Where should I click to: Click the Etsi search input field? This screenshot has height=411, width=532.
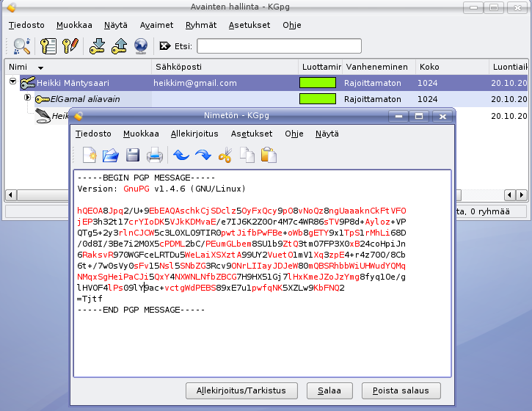pos(279,46)
